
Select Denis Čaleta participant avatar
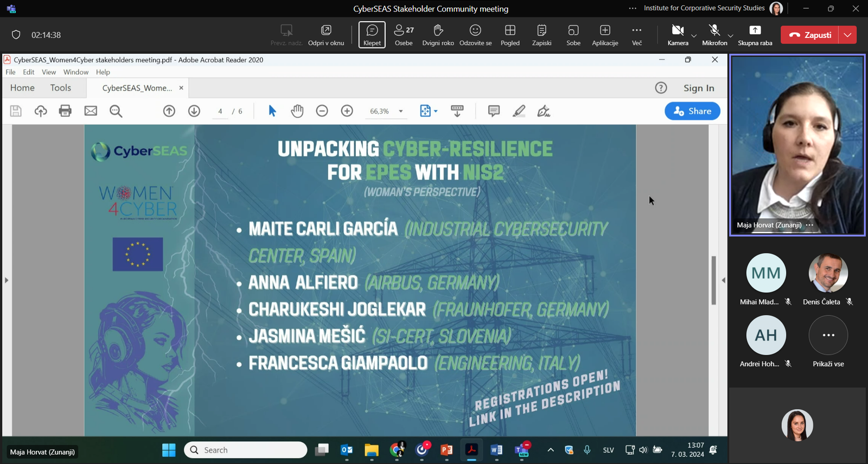[x=828, y=273]
